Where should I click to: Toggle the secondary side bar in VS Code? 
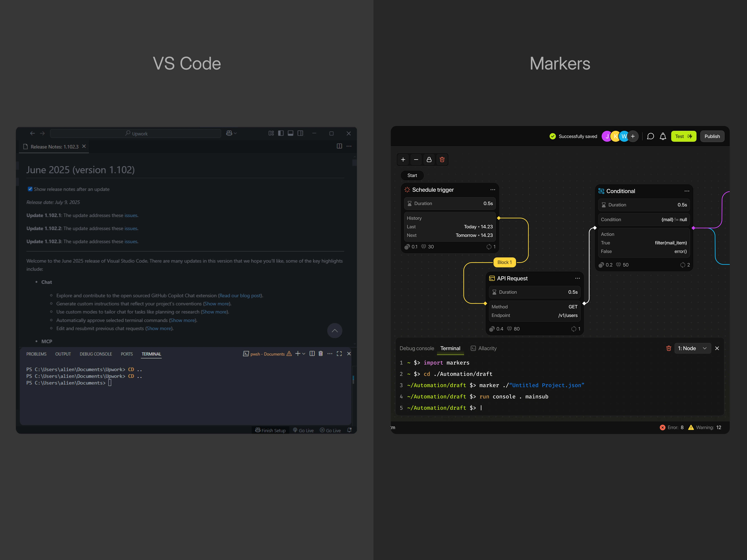coord(300,133)
